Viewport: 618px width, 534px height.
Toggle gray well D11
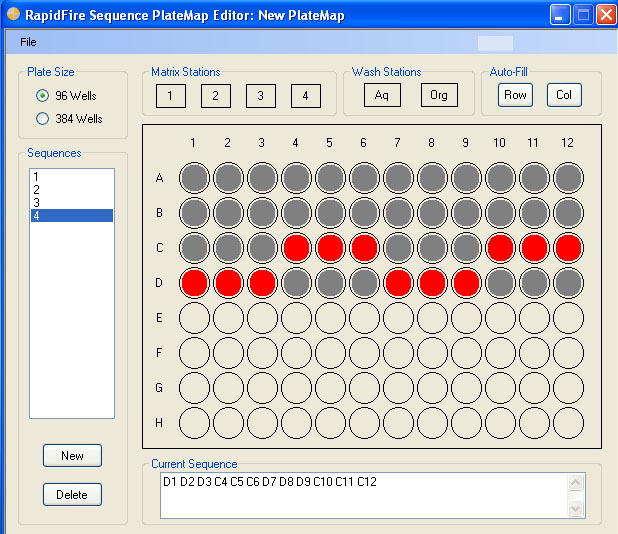(x=534, y=283)
